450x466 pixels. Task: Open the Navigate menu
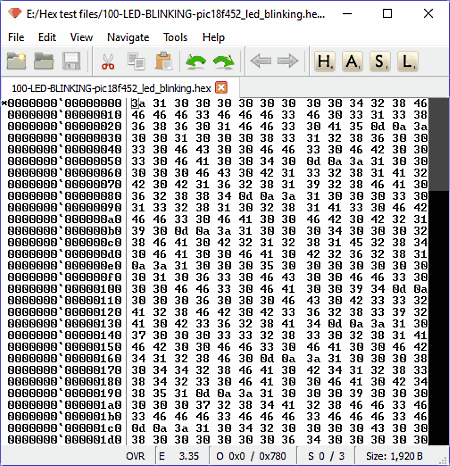128,37
